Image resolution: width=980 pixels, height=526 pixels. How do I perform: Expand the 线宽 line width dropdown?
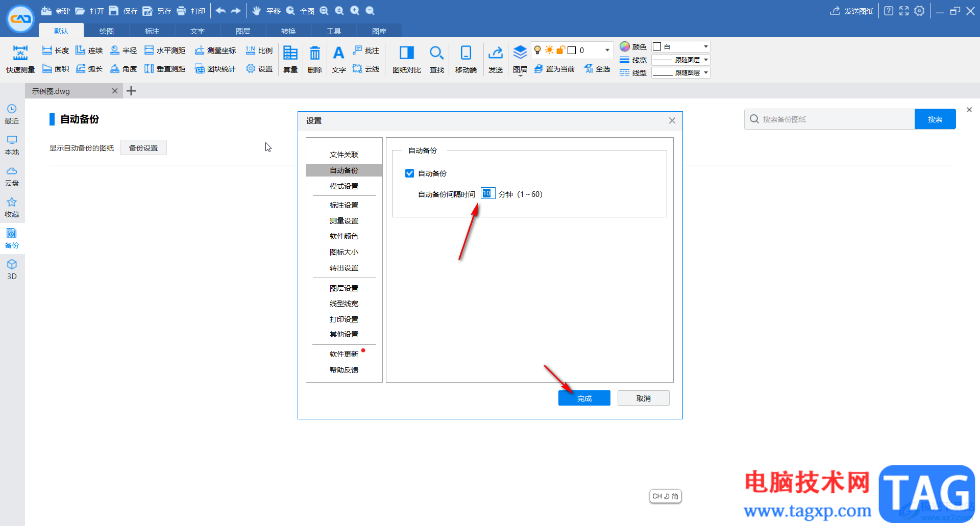(706, 60)
